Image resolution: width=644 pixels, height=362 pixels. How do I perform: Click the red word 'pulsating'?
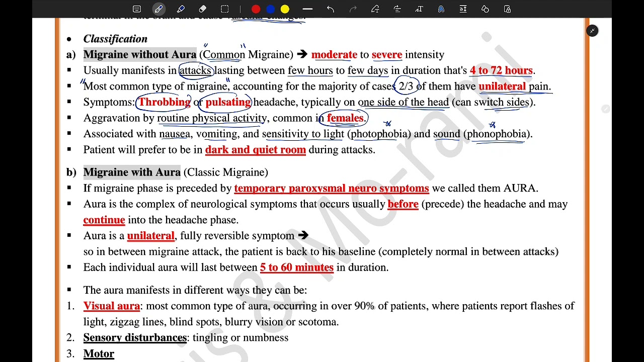(x=228, y=102)
